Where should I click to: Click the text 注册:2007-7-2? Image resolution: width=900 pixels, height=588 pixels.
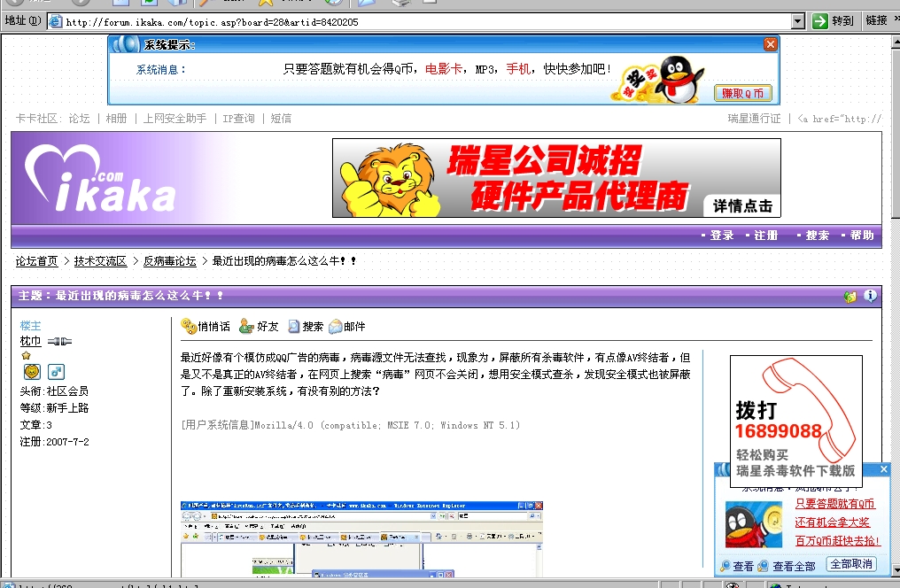[x=55, y=442]
